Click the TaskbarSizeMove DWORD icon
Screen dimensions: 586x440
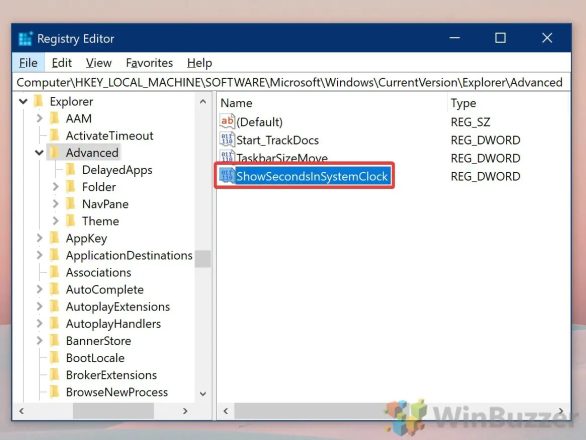point(227,156)
